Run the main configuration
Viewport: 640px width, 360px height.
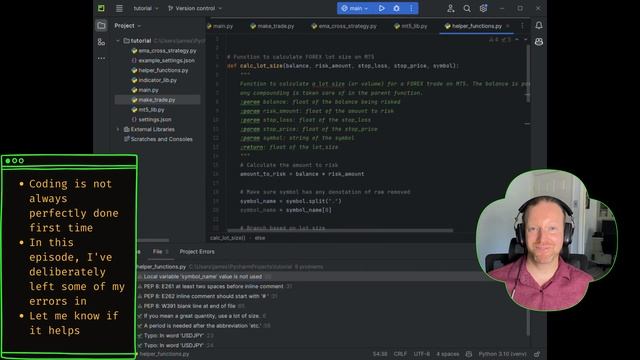pos(381,8)
